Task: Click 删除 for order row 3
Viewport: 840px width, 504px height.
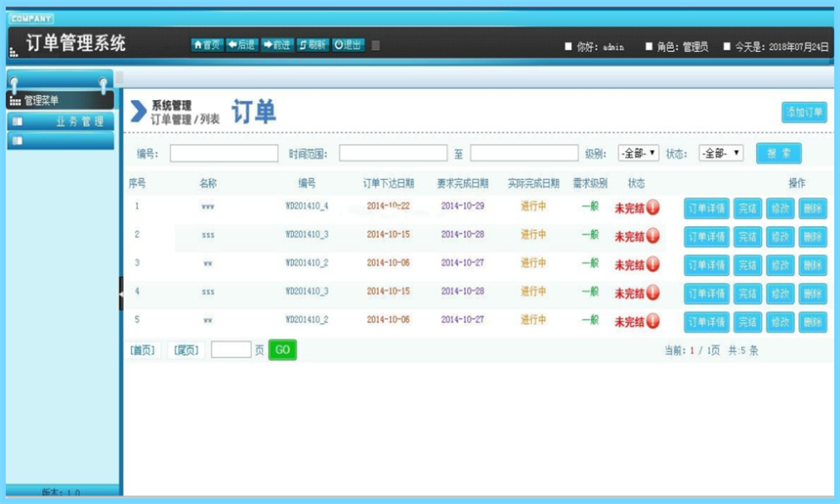Action: (812, 265)
